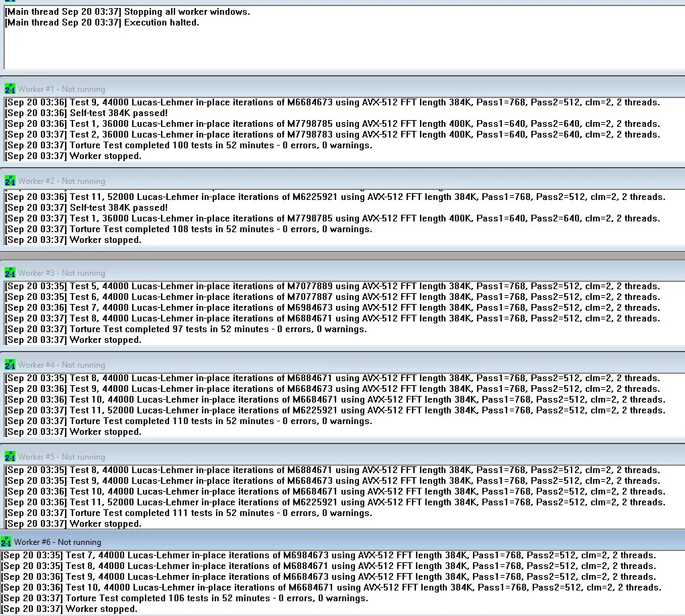This screenshot has width=685, height=616.
Task: Click the Worker #1 window Prime95 icon
Action: coord(9,89)
